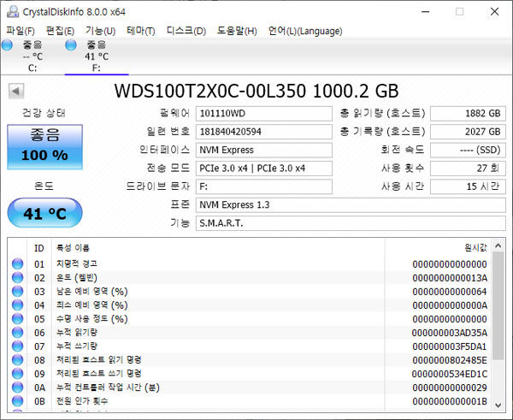Screen dimensions: 513x420
Task: Click the disk title WDS100T2X0C-00L350 1000.2 GB
Action: click(x=256, y=91)
